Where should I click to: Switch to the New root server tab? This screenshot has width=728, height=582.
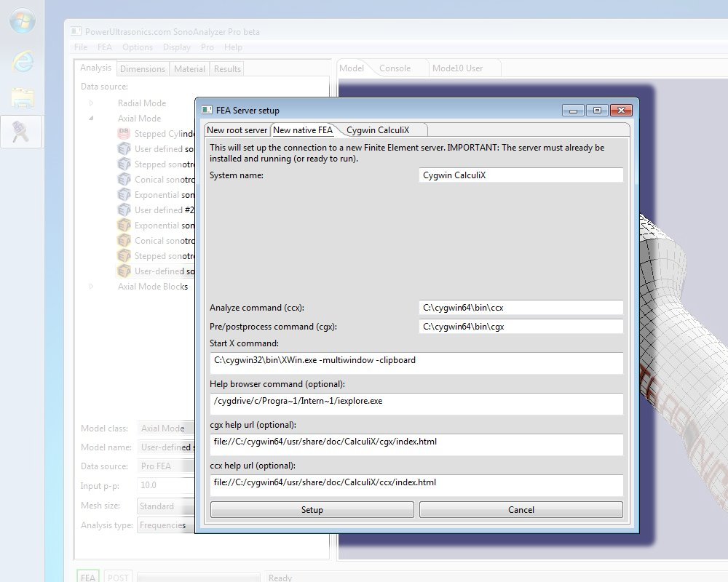point(237,130)
